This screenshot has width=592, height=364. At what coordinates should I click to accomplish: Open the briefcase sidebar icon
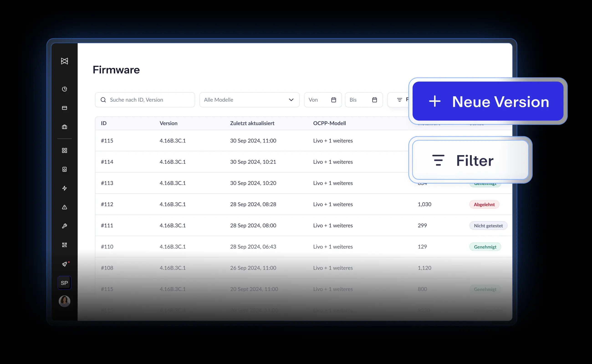point(64,127)
